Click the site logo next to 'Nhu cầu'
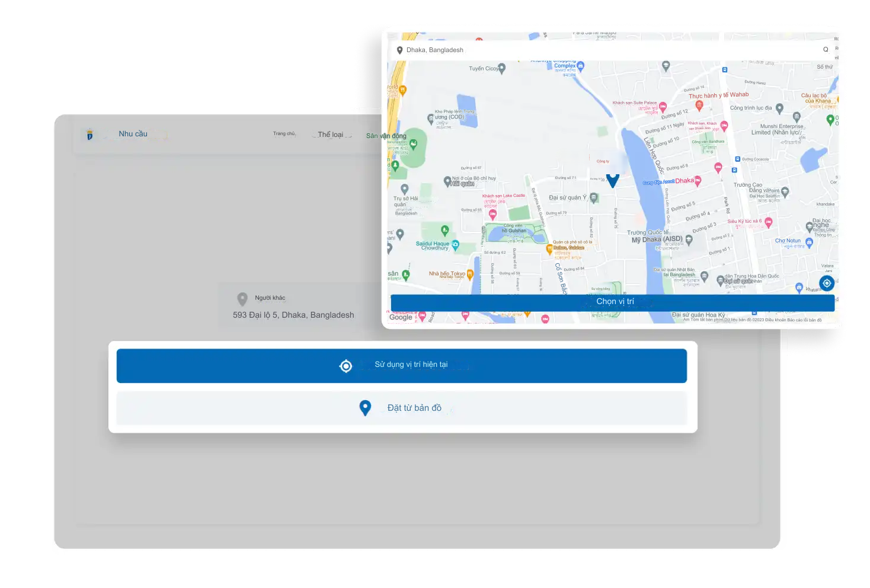870x588 pixels. (89, 135)
